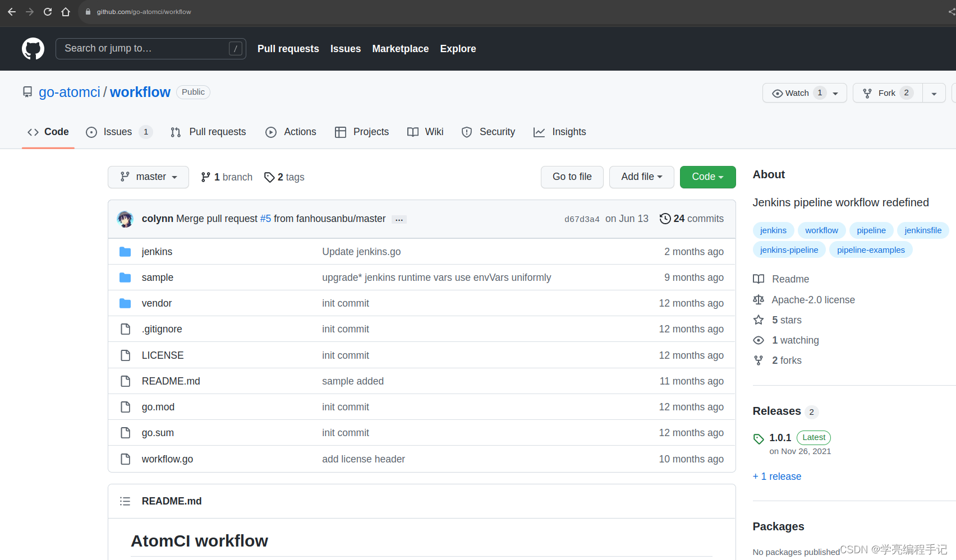Click the tag icon next to 2 tags

269,177
